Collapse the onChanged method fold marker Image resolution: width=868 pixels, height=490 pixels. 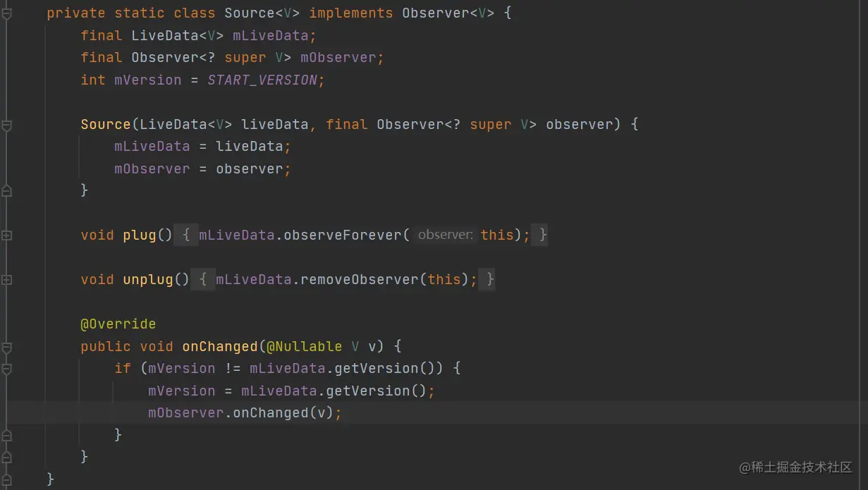(7, 347)
